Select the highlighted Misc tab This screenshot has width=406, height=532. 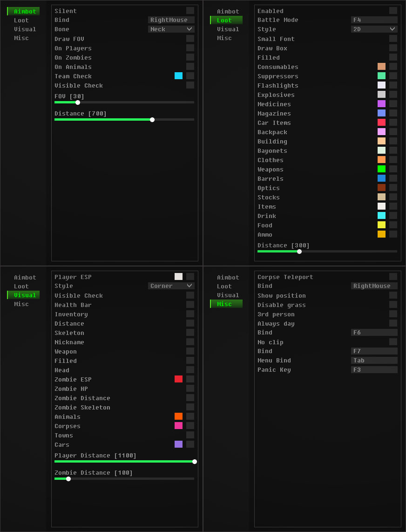click(x=226, y=304)
